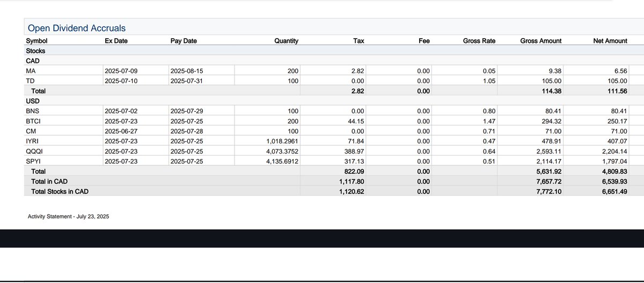Click gross amount 2,593.11 for QQQI
644x283 pixels.
[x=550, y=151]
